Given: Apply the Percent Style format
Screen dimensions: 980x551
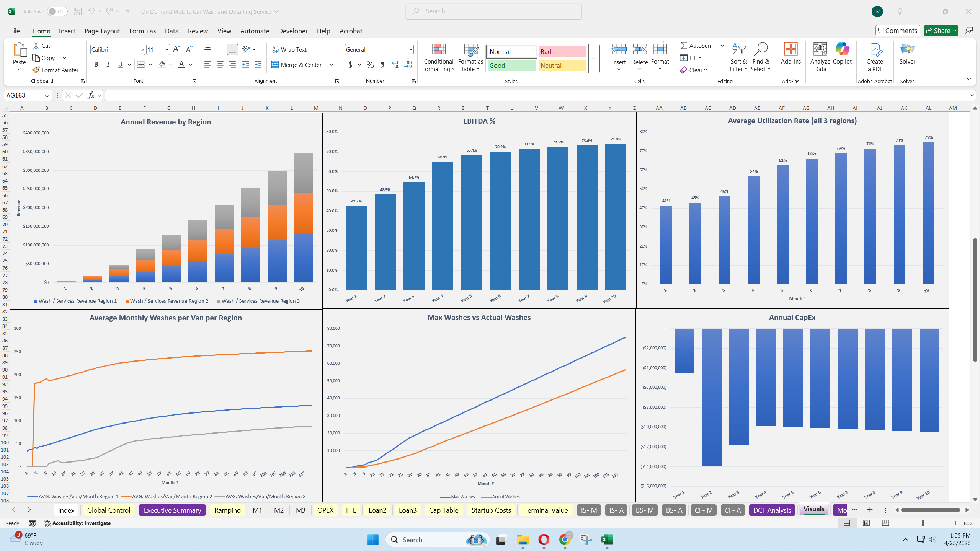Looking at the screenshot, I should [x=369, y=65].
